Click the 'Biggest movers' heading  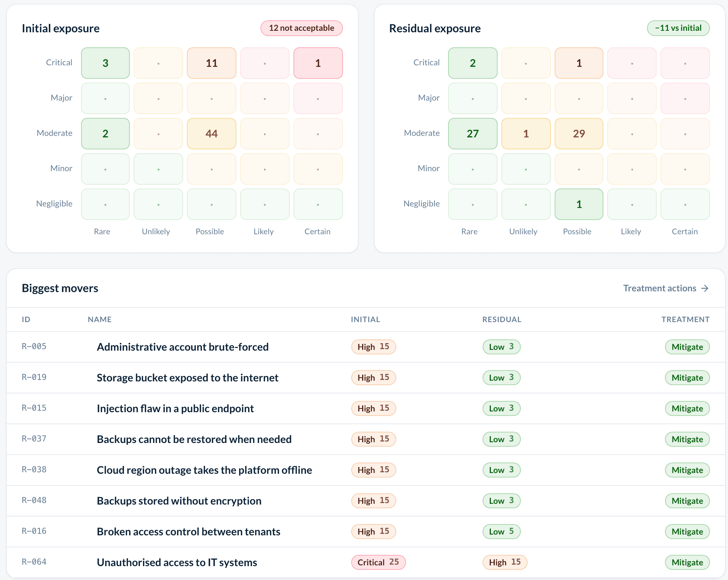coord(60,288)
